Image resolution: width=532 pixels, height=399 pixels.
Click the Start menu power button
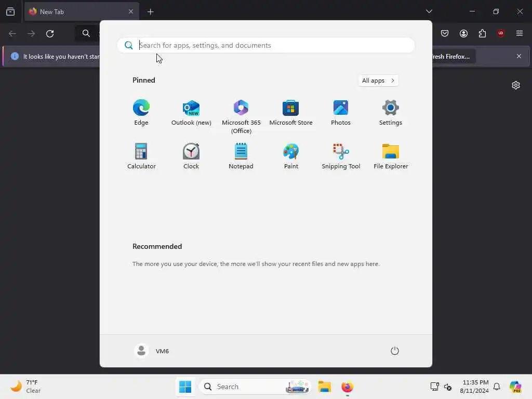point(395,351)
